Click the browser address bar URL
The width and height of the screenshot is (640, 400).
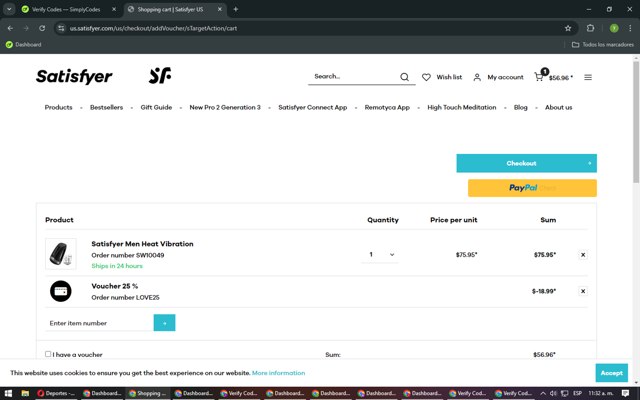(x=153, y=28)
